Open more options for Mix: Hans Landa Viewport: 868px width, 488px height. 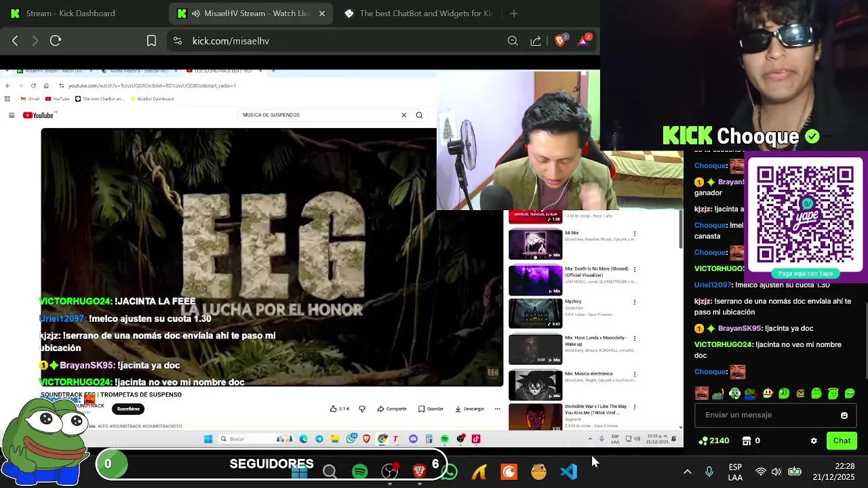pos(635,338)
